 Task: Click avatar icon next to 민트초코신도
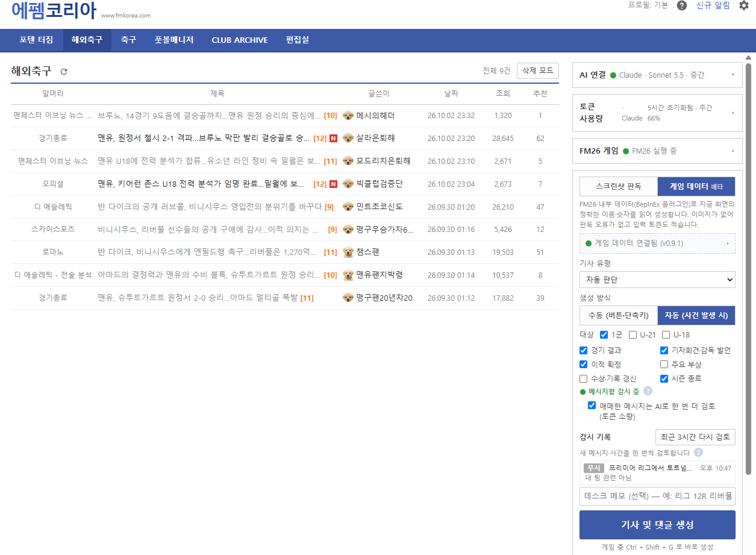click(348, 207)
